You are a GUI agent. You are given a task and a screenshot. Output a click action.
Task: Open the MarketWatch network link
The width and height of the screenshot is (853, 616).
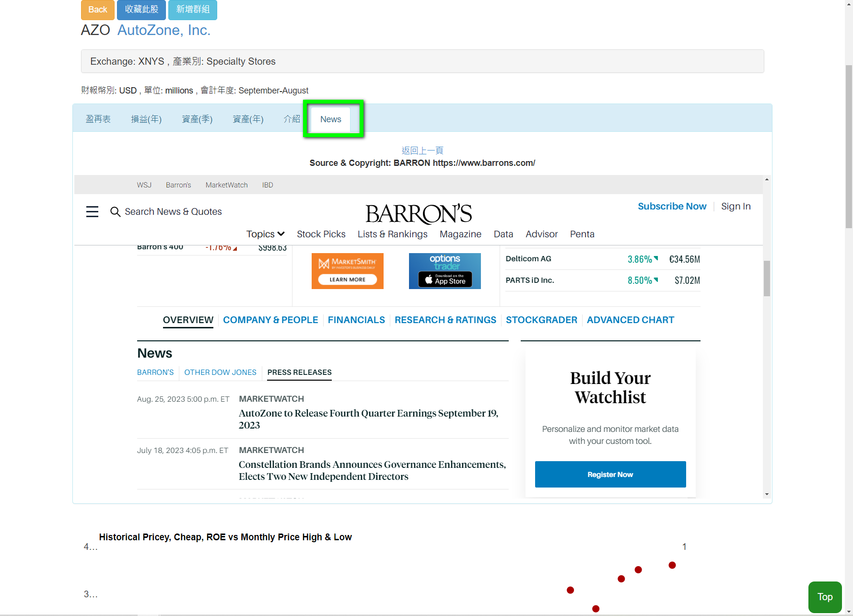click(x=227, y=185)
